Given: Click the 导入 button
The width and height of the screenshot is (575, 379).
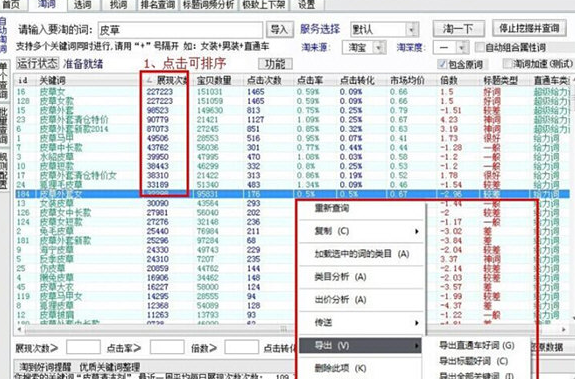Looking at the screenshot, I should (x=279, y=29).
